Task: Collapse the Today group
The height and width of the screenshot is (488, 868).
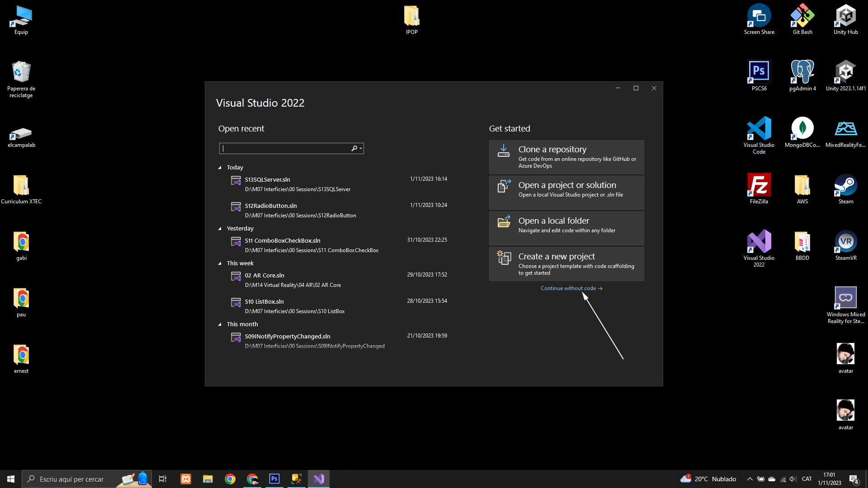Action: point(220,168)
